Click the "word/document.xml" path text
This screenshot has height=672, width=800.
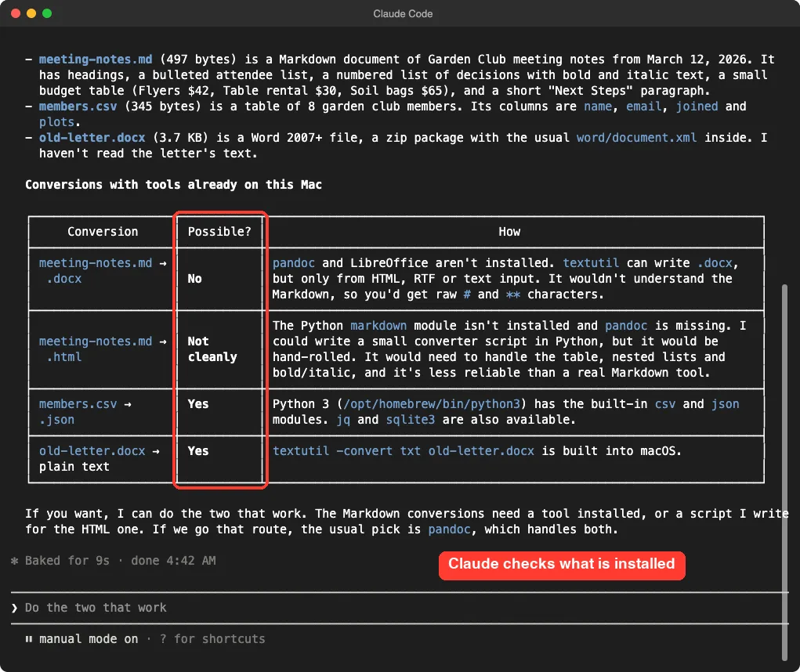pos(636,138)
